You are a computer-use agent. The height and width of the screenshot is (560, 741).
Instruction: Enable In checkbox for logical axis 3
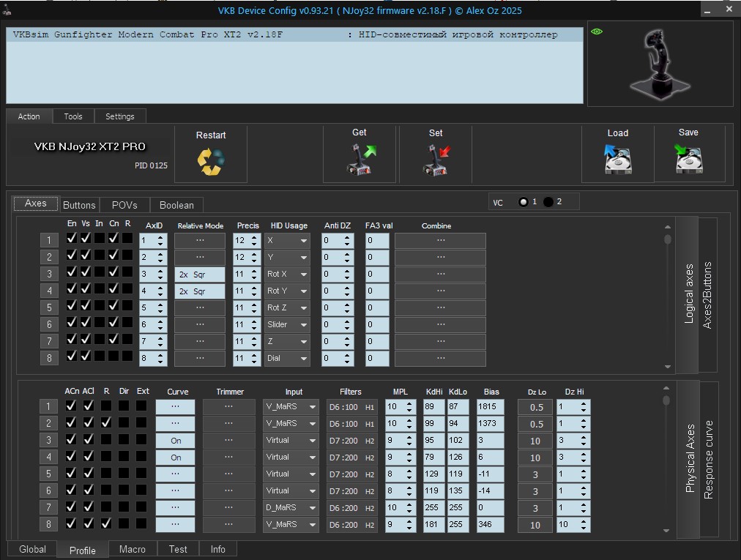pos(100,272)
